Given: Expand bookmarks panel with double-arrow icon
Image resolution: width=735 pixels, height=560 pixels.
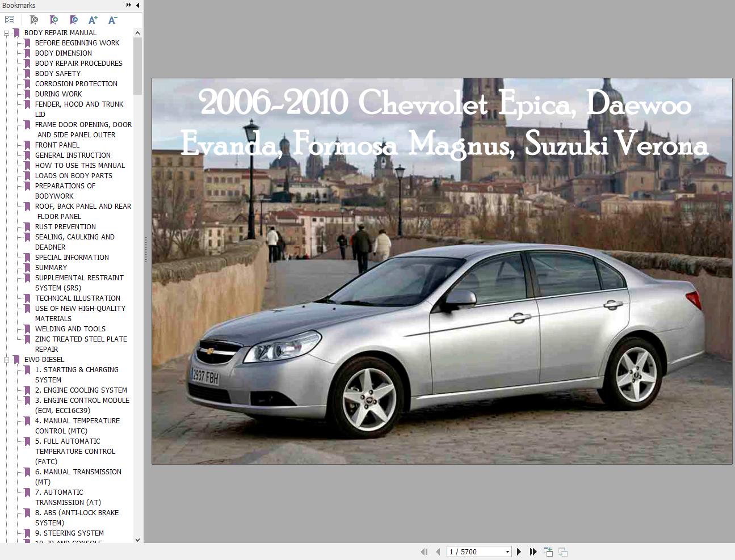Looking at the screenshot, I should click(129, 5).
